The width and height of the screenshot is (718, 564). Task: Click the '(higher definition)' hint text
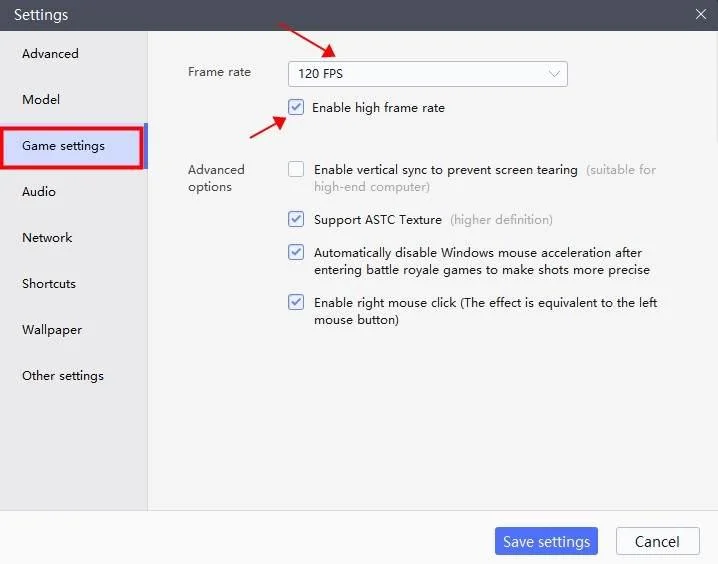[x=501, y=220]
